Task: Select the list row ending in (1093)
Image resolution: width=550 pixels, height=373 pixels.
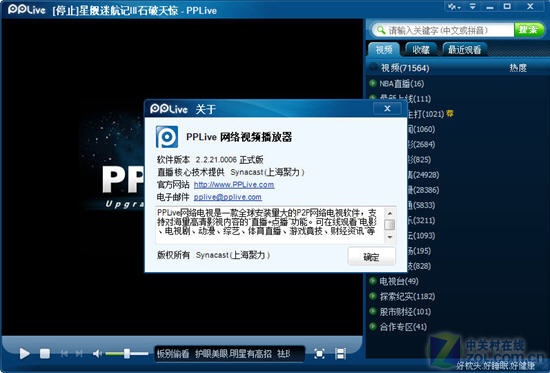Action: coord(421,235)
